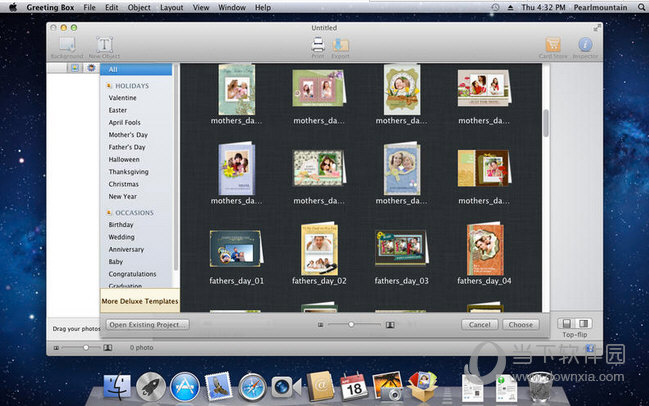Select the New Year category
649x406 pixels.
[123, 197]
